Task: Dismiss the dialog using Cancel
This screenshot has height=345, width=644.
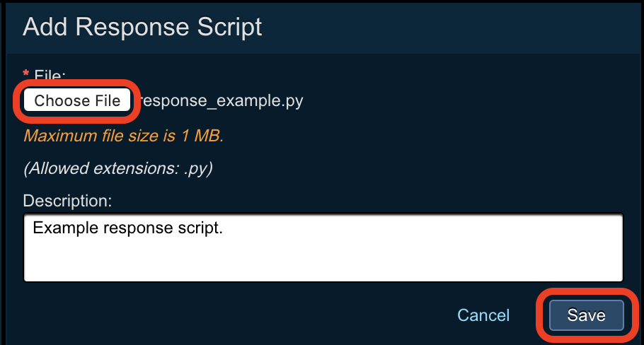Action: tap(483, 315)
